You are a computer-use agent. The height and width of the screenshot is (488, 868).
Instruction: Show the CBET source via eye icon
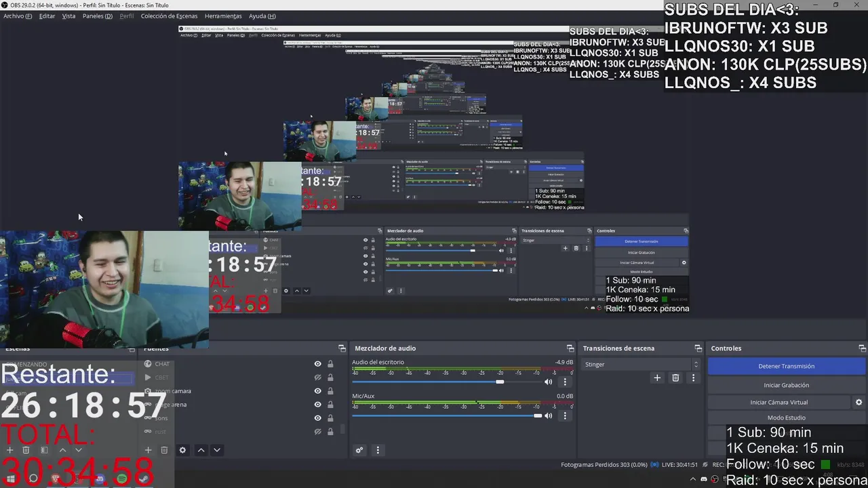click(x=317, y=378)
